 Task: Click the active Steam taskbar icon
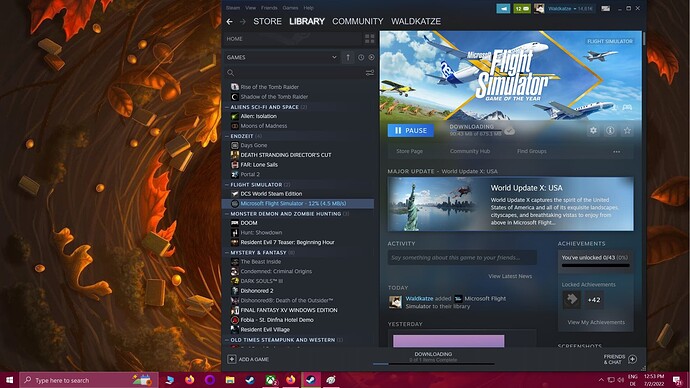coord(311,380)
